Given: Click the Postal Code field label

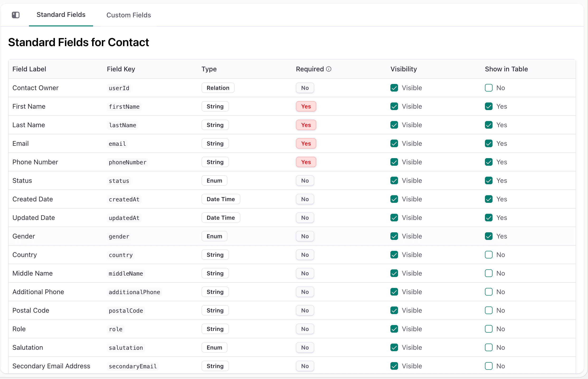Looking at the screenshot, I should (31, 310).
